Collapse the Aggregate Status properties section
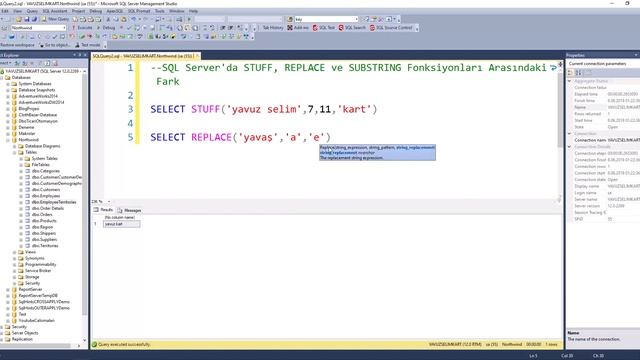 [570, 81]
